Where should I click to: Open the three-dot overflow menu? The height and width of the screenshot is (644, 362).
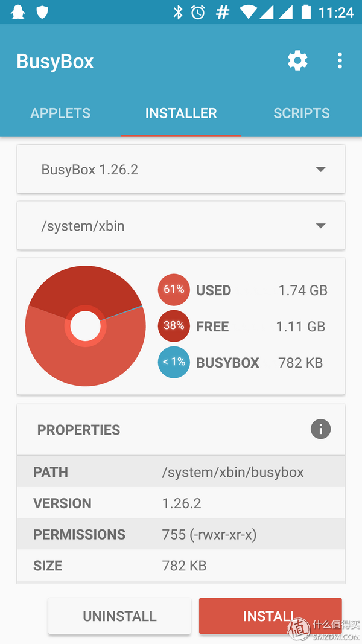(x=340, y=61)
